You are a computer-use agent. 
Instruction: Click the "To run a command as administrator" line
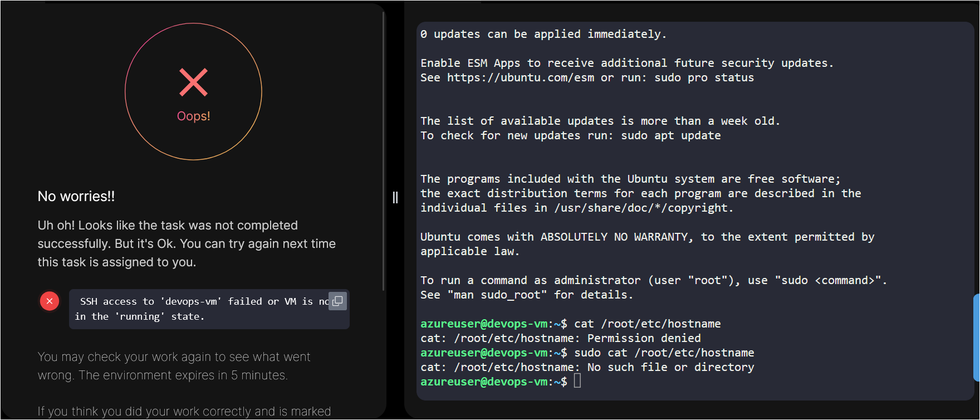click(x=654, y=280)
